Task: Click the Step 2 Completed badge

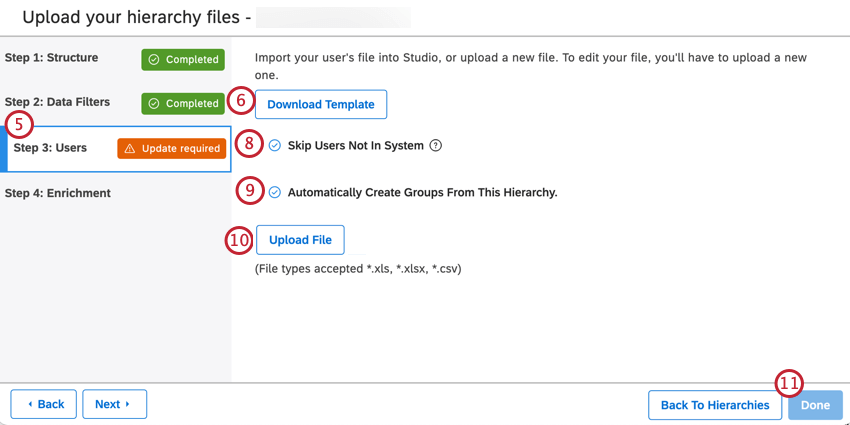Action: click(183, 104)
